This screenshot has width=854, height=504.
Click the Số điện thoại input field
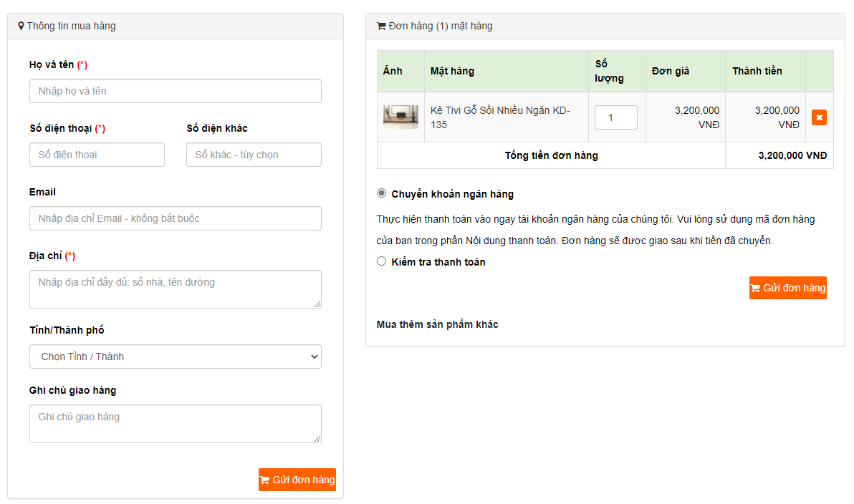97,155
